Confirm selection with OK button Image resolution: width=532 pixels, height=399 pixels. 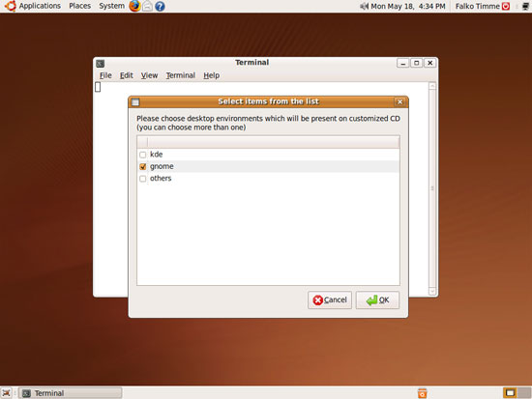click(377, 300)
